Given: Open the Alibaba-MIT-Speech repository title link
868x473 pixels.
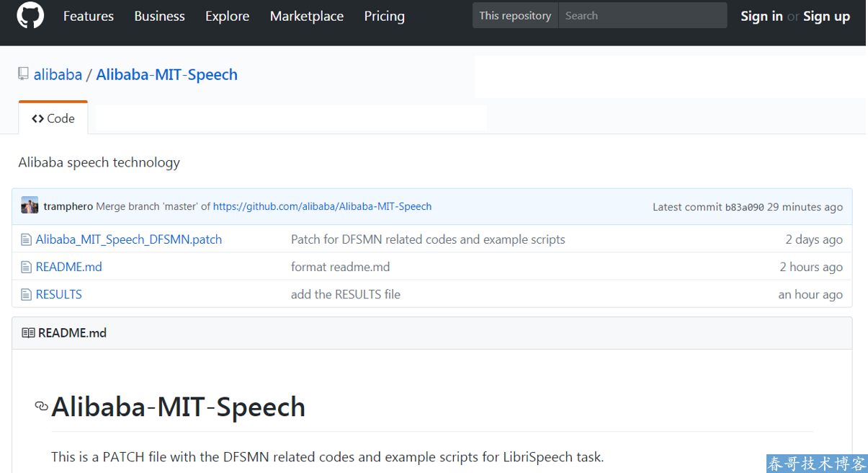Looking at the screenshot, I should point(166,74).
